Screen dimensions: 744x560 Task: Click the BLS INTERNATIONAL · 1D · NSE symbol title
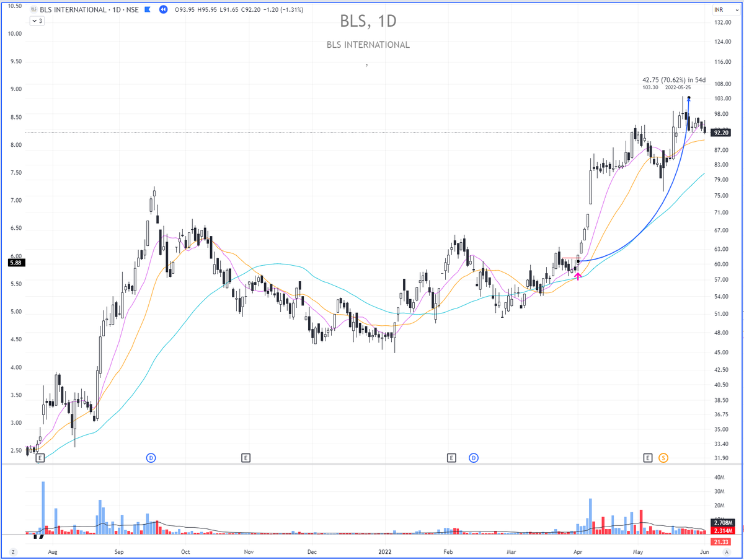pyautogui.click(x=89, y=10)
